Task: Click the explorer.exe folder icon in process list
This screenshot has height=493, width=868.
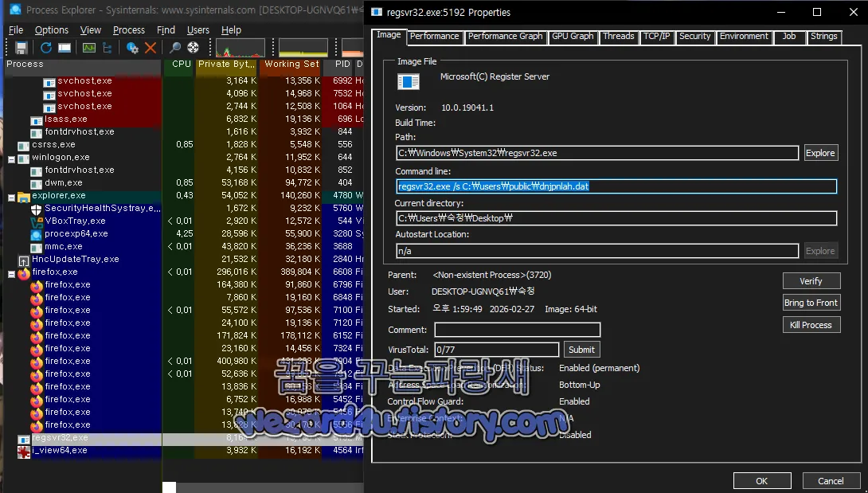Action: [x=23, y=196]
